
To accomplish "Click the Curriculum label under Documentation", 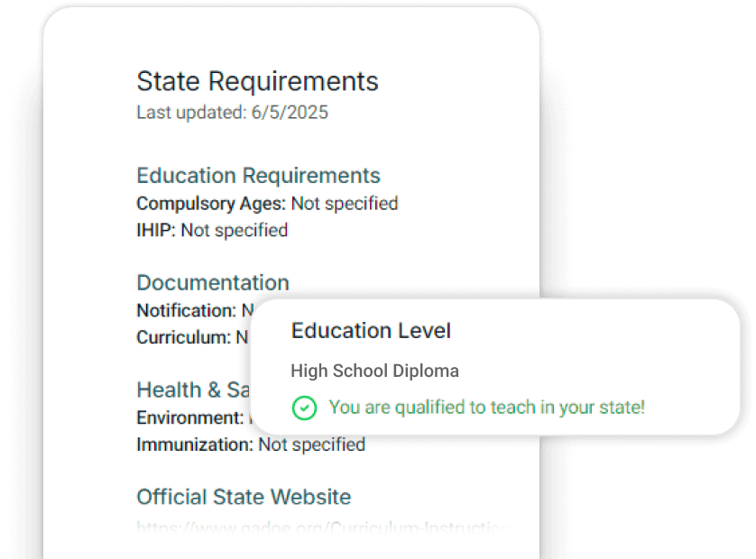I will pos(183,338).
